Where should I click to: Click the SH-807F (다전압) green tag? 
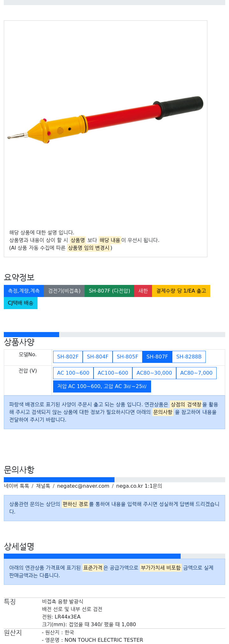109,291
